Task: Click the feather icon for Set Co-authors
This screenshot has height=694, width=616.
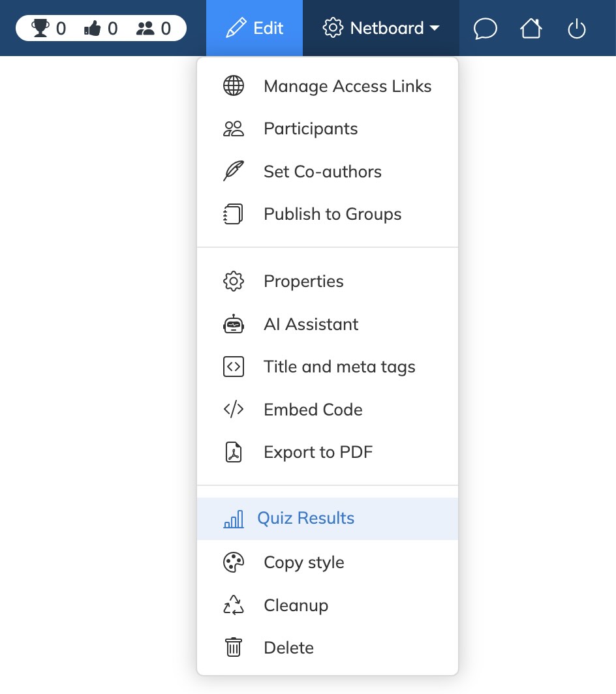Action: coord(234,172)
